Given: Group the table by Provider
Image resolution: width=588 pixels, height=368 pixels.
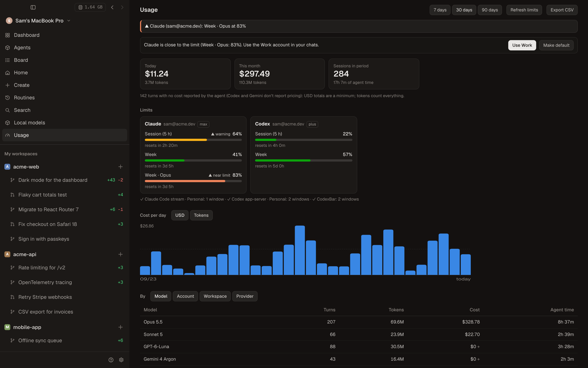Looking at the screenshot, I should pos(245,296).
